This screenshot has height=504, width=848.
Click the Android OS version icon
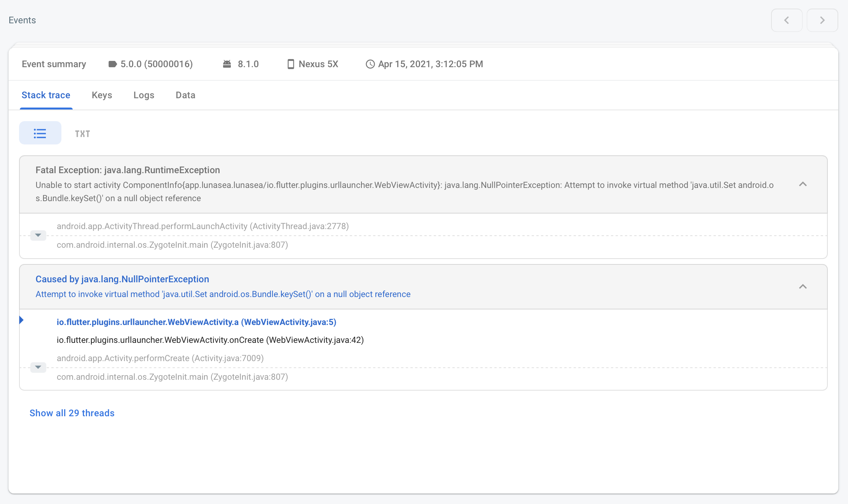click(227, 64)
